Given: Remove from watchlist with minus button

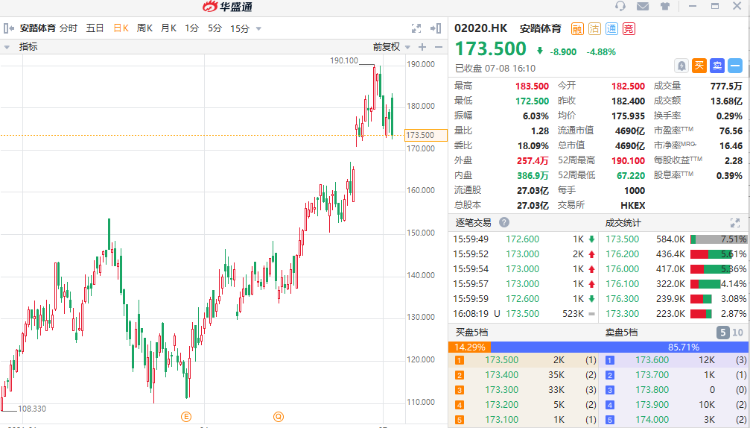Looking at the screenshot, I should click(x=735, y=66).
